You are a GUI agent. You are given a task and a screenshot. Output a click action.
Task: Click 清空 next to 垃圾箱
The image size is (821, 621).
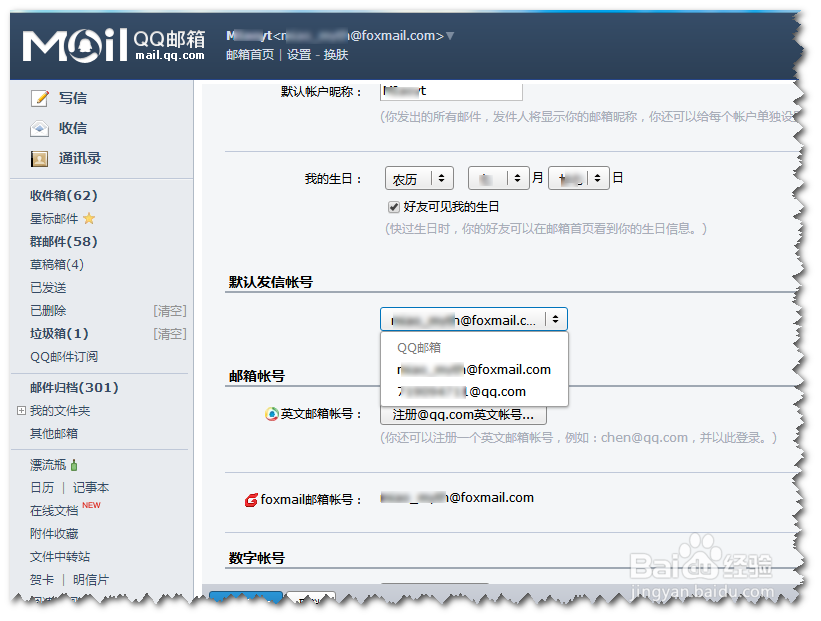[x=170, y=334]
